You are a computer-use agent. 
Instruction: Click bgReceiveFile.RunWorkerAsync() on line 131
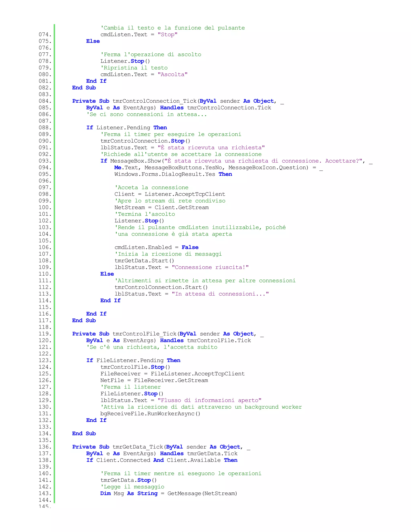coord(150,414)
